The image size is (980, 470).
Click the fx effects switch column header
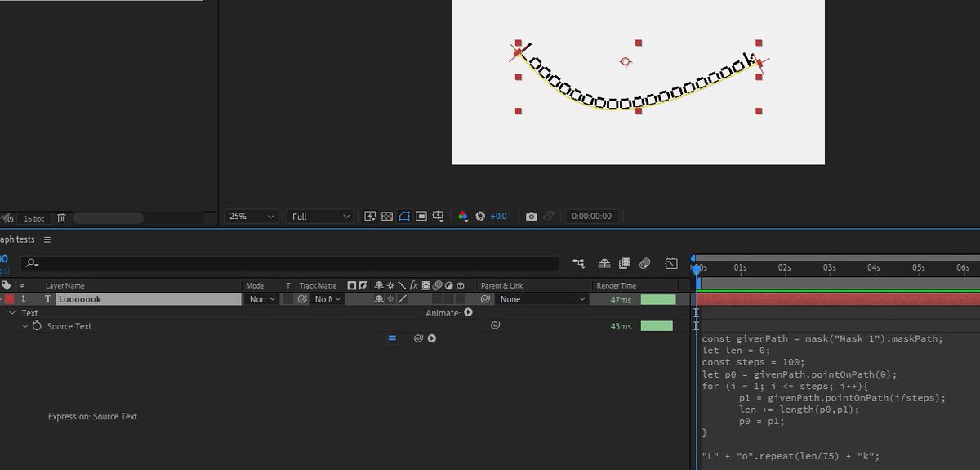point(414,285)
